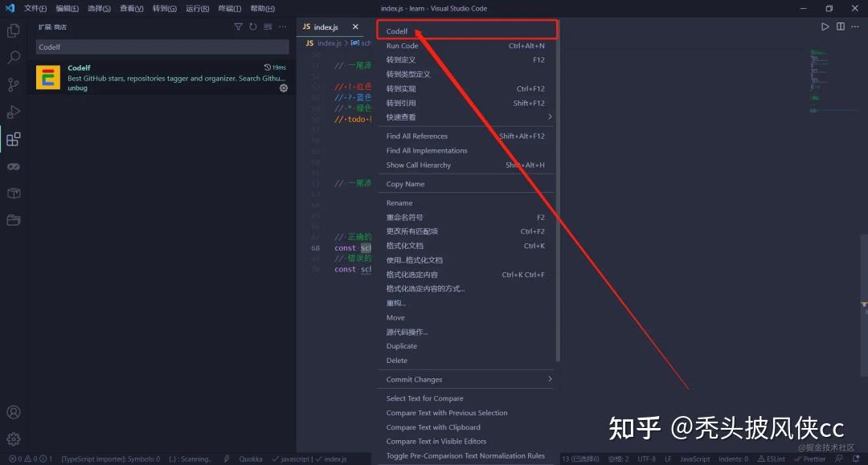Click the Codelf extension gear settings icon
The image size is (868, 465).
pyautogui.click(x=283, y=88)
